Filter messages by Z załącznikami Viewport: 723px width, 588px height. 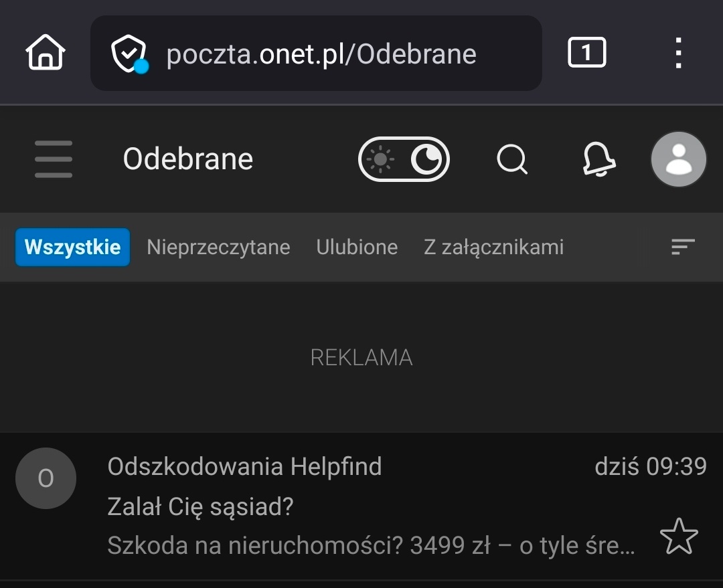[493, 247]
